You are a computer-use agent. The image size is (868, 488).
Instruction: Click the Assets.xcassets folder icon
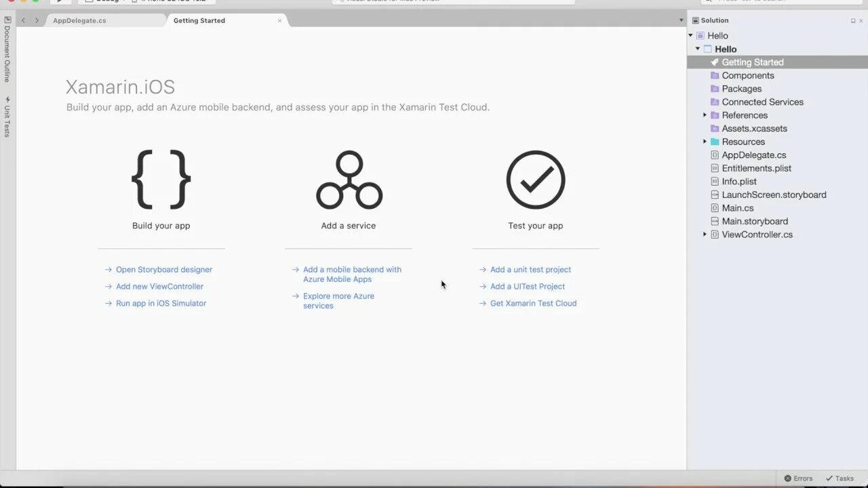[x=715, y=128]
